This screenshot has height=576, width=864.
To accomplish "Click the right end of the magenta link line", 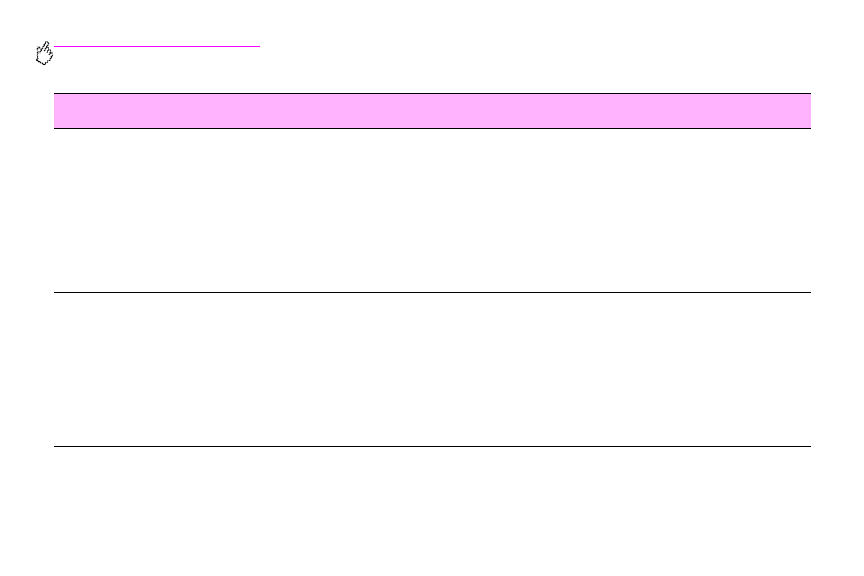I will point(256,46).
